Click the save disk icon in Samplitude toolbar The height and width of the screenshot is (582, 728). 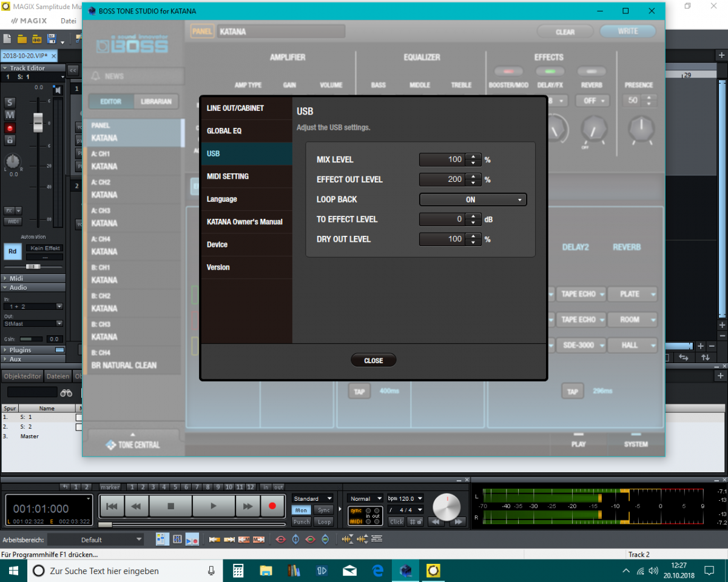pos(51,39)
